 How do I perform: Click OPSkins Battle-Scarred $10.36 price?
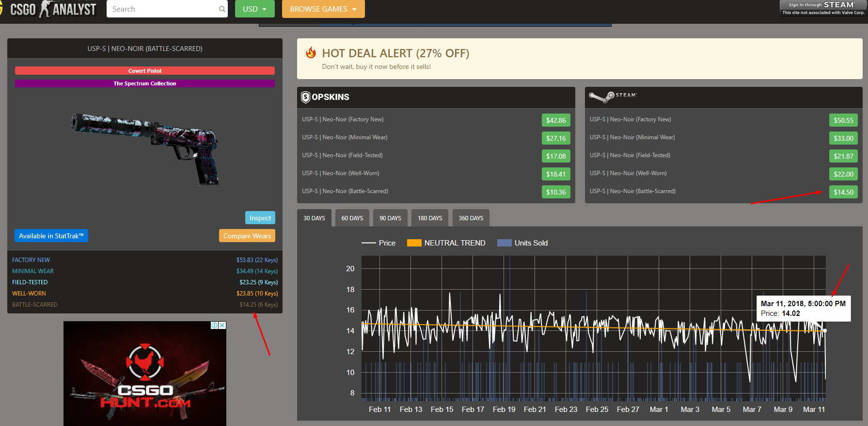pyautogui.click(x=556, y=192)
